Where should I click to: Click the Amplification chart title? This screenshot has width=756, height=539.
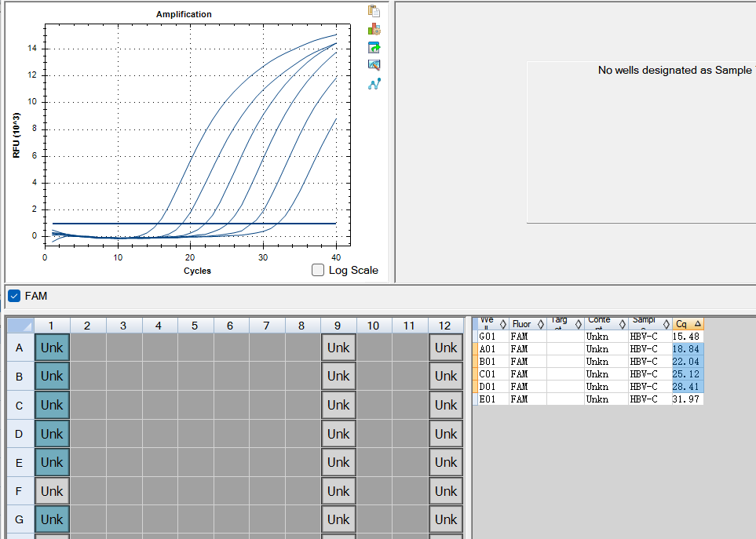point(184,14)
